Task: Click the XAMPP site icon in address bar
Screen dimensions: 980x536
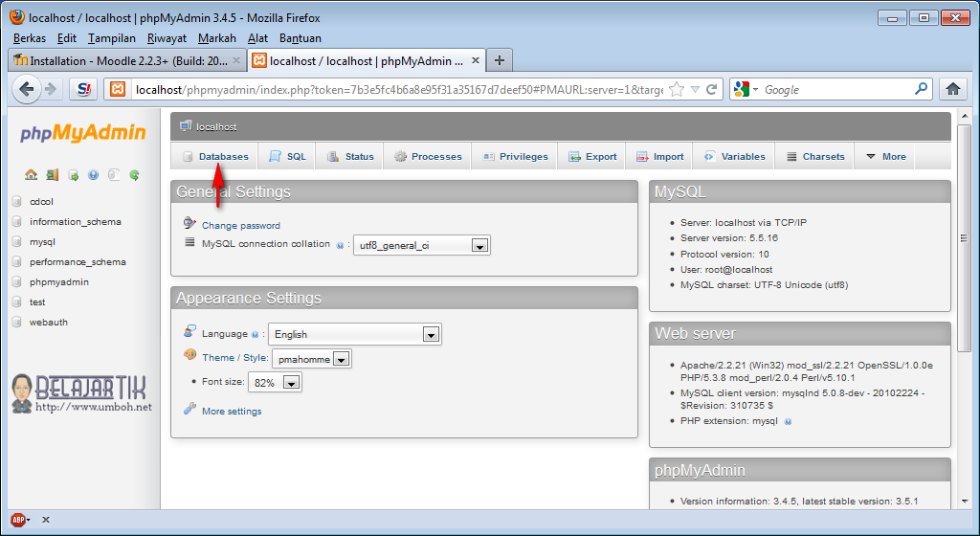Action: click(x=118, y=89)
